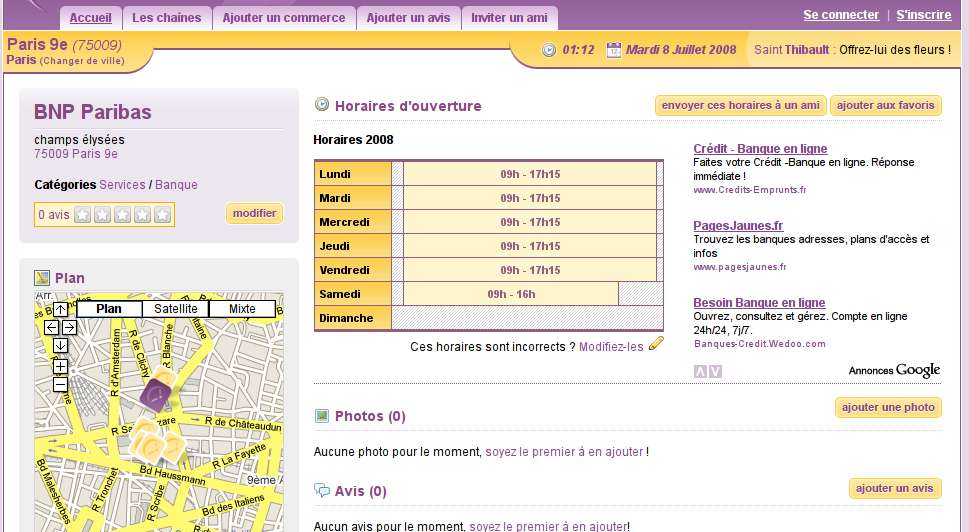Switch map to Satellite view
969x532 pixels.
point(176,309)
